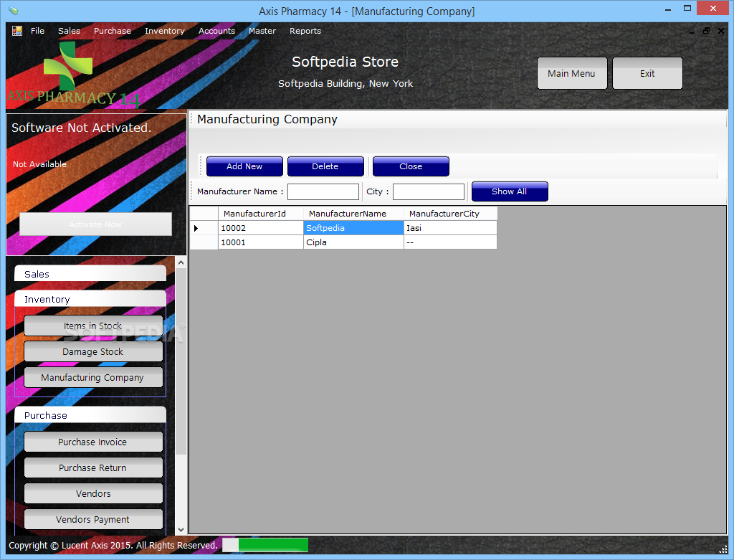The height and width of the screenshot is (560, 734).
Task: Click the Axis Pharmacy 14 logo
Action: coord(74,75)
